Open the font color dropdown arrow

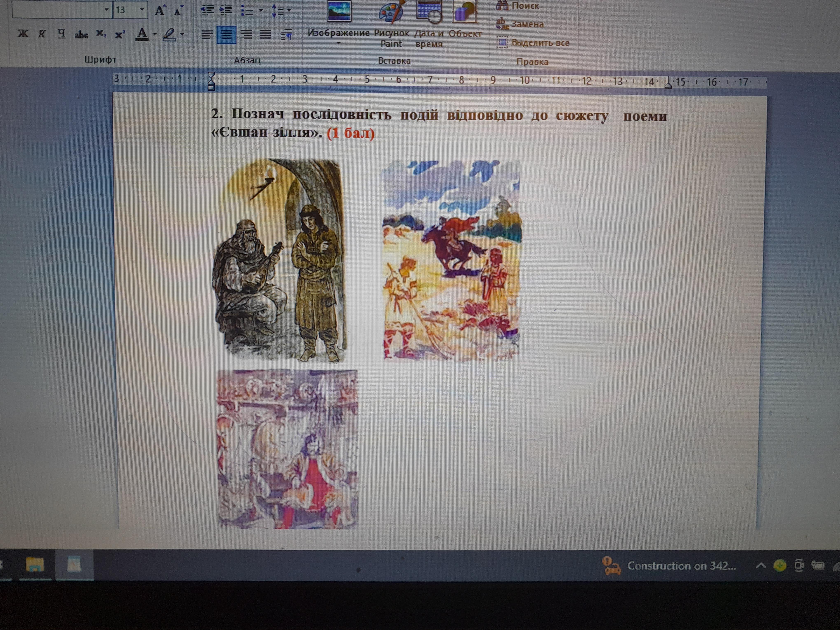[x=155, y=34]
